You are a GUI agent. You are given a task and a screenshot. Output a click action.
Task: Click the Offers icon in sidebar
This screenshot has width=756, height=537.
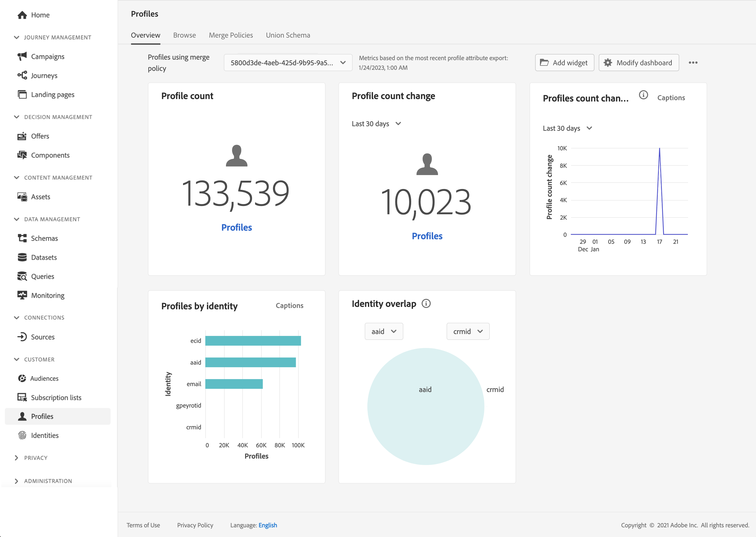tap(22, 136)
